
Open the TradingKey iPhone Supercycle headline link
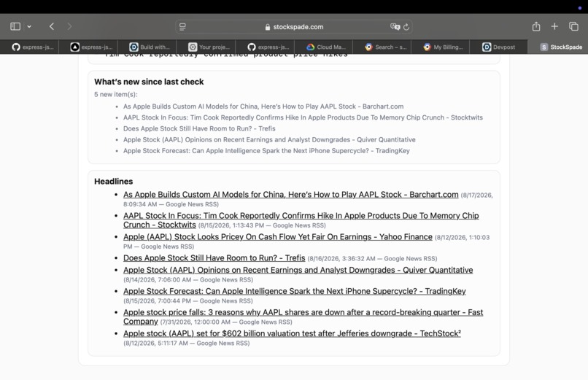(295, 291)
